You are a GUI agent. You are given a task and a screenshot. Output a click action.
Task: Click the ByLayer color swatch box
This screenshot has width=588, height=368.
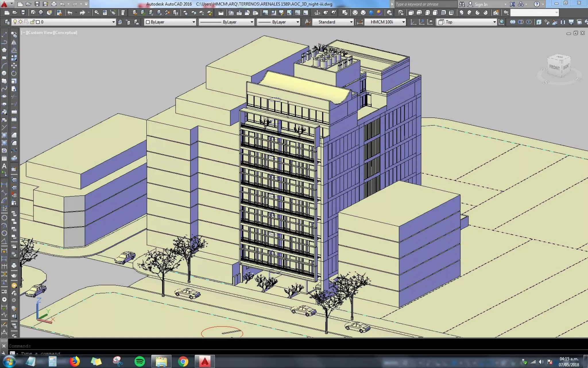pyautogui.click(x=148, y=22)
